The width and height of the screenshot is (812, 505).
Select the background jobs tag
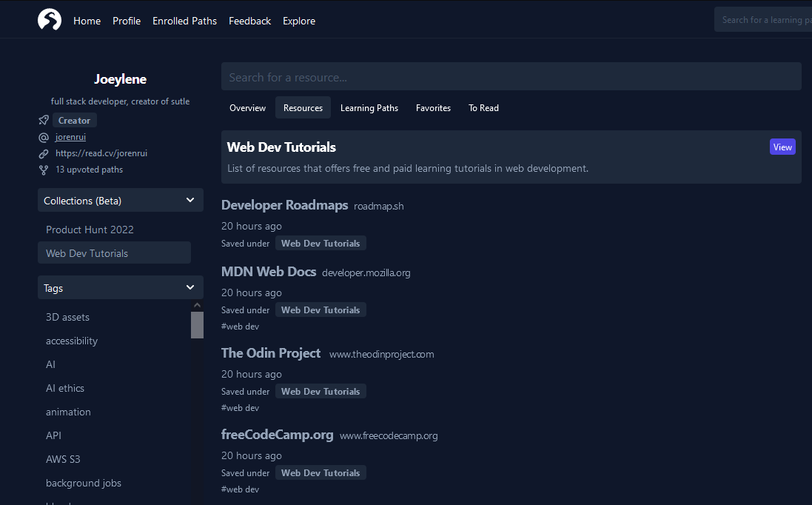(84, 483)
